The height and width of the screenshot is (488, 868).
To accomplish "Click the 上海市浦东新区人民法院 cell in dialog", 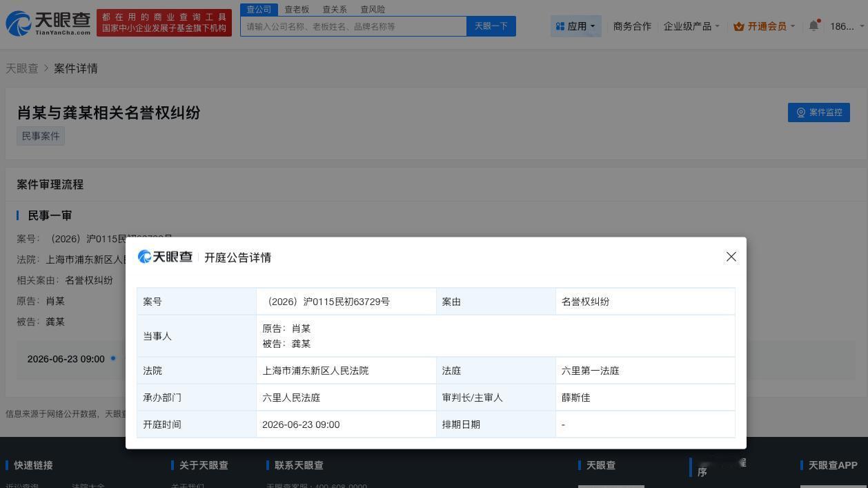I will tap(346, 371).
